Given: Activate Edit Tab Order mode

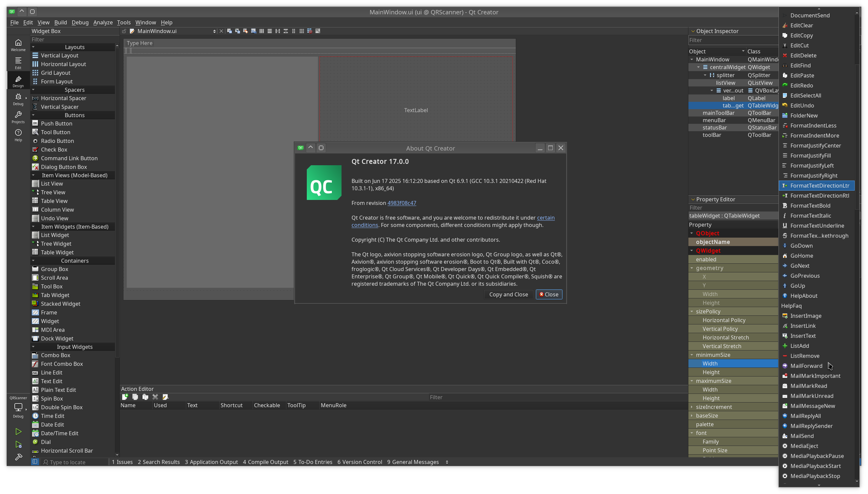Looking at the screenshot, I should (253, 31).
